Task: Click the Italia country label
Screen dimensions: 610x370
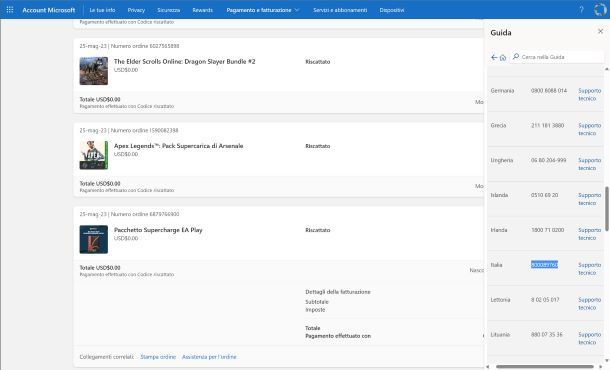Action: [496, 265]
